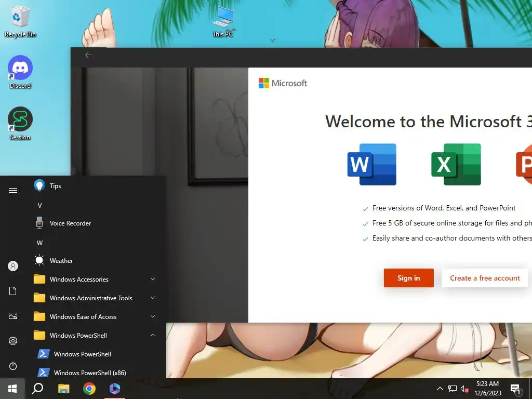The image size is (532, 399).
Task: Show hidden system tray icons
Action: tap(440, 389)
